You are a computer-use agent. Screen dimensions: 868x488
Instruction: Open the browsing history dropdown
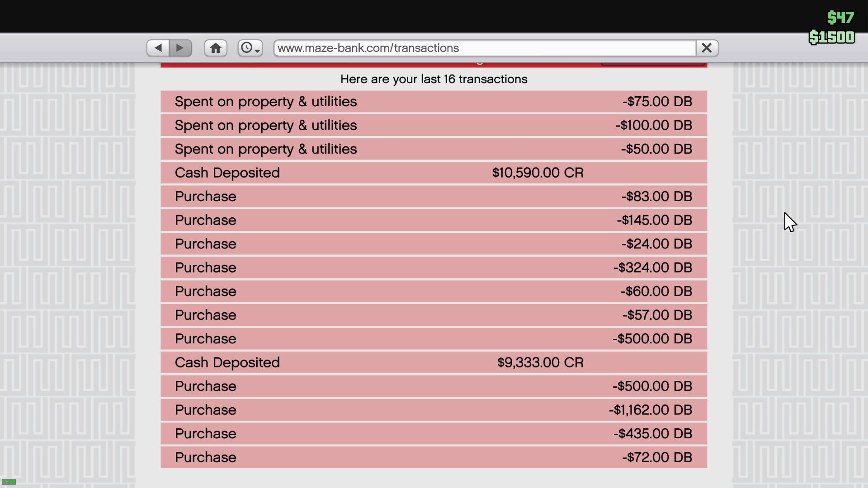pyautogui.click(x=250, y=48)
